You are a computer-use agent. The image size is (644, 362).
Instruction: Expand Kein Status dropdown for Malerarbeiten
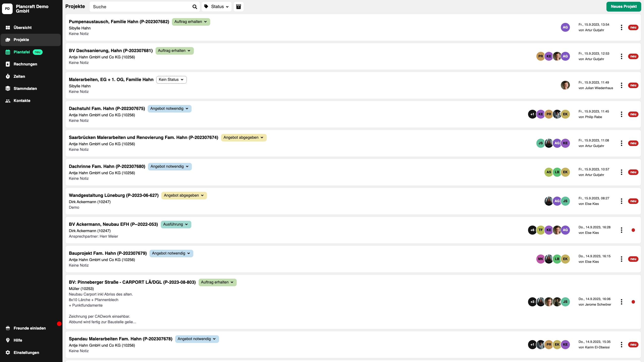(171, 80)
